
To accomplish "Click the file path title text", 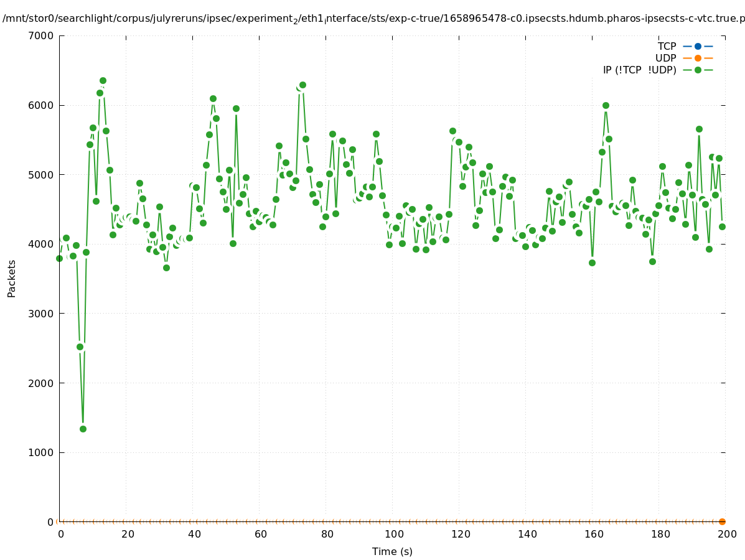I will click(373, 19).
